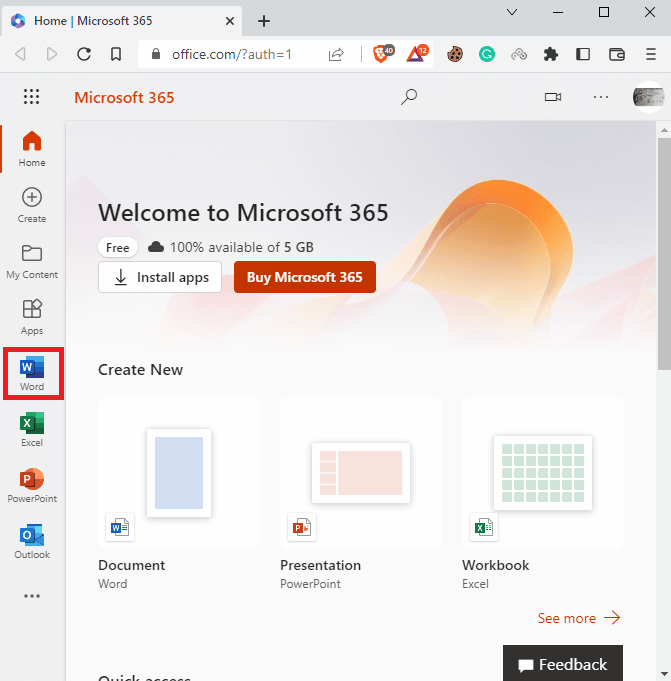Go back in browser history
The height and width of the screenshot is (681, 671).
pyautogui.click(x=20, y=54)
